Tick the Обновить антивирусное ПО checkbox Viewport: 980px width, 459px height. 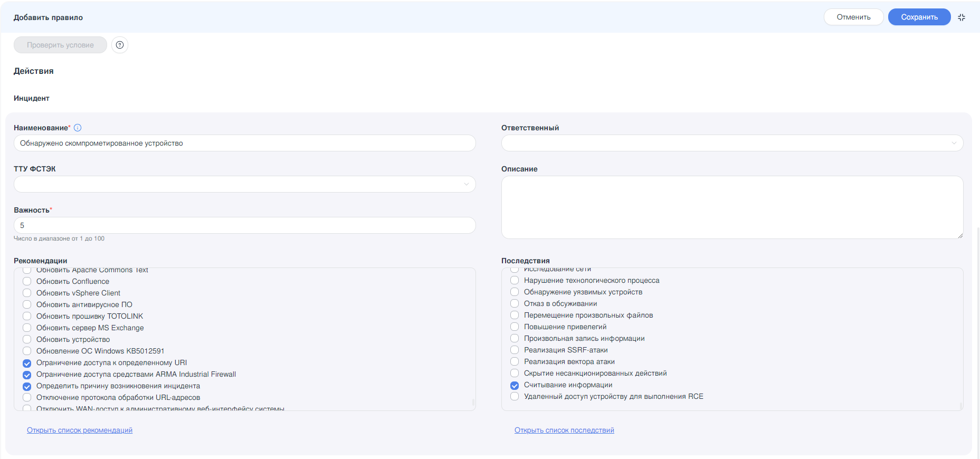point(27,305)
